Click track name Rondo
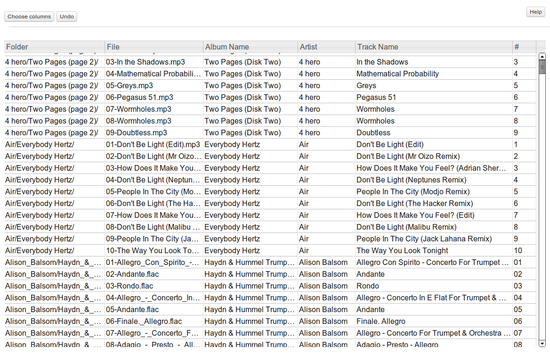 (x=368, y=286)
